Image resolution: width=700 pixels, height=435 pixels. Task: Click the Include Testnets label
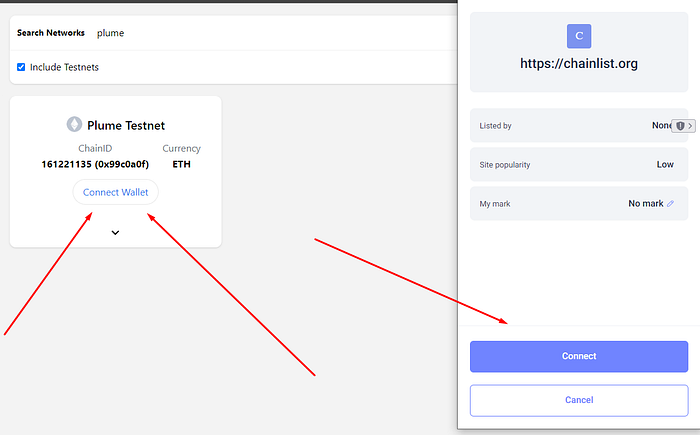click(x=64, y=67)
